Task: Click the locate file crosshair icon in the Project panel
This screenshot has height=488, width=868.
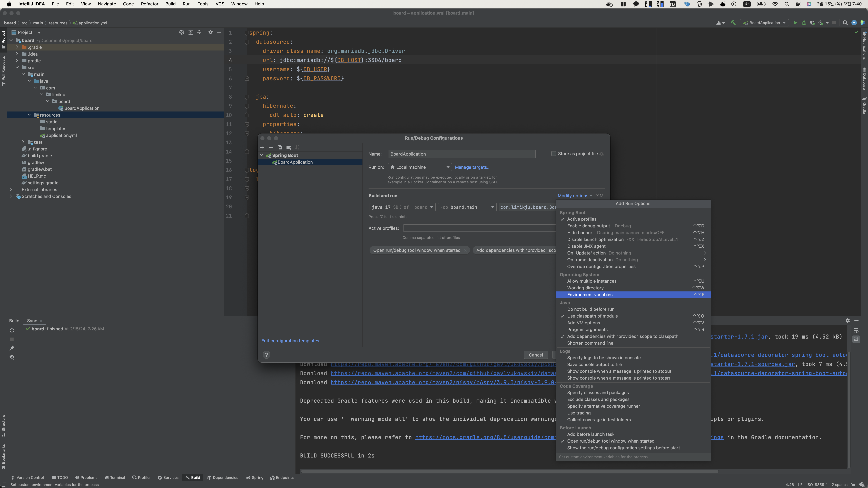Action: click(182, 32)
